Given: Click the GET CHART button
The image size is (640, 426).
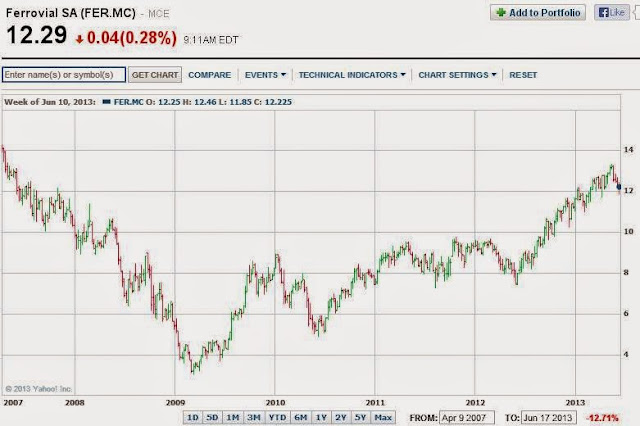Looking at the screenshot, I should [x=155, y=75].
